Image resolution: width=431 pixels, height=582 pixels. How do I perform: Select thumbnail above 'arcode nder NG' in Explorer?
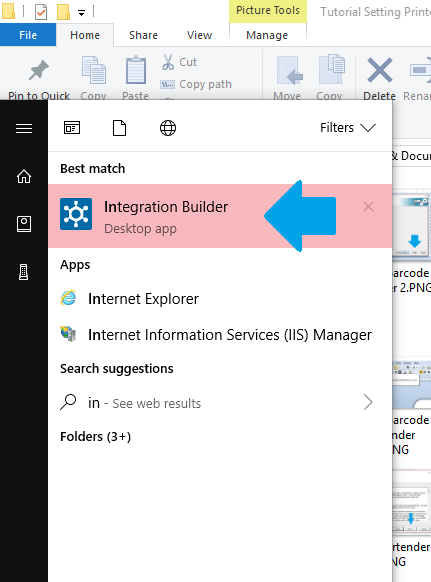tap(412, 384)
